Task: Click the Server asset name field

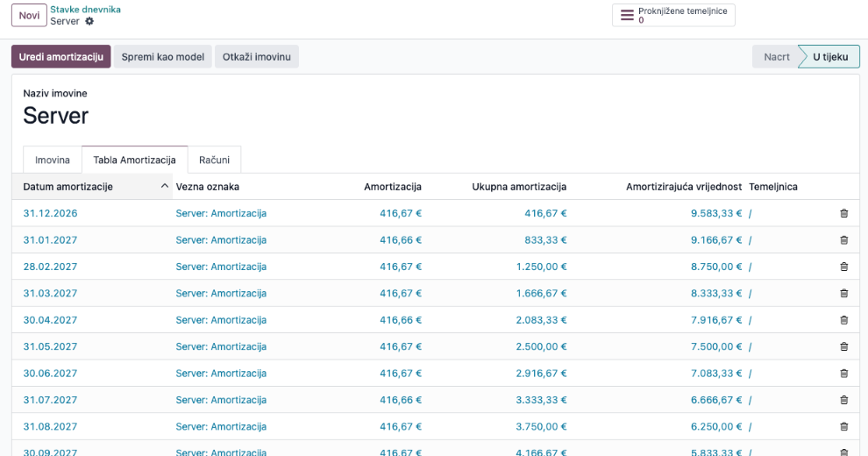Action: 56,116
